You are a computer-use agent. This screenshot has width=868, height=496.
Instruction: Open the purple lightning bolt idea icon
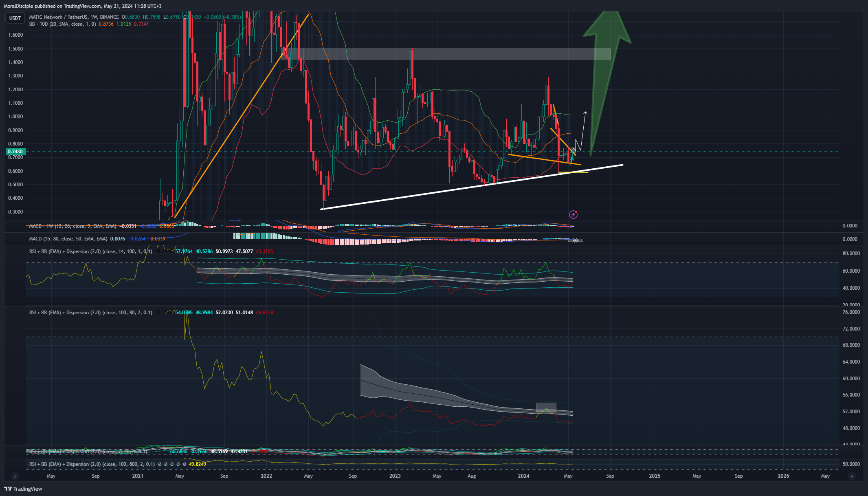pos(573,214)
